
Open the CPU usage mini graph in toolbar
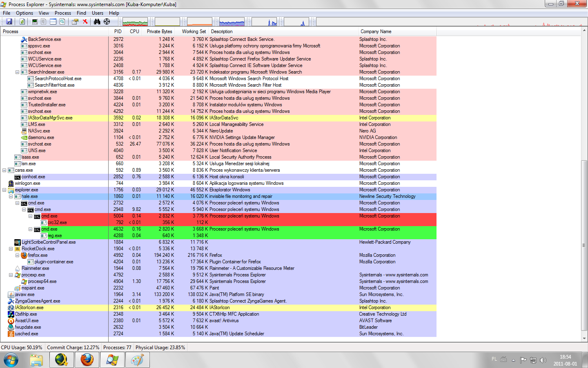135,22
